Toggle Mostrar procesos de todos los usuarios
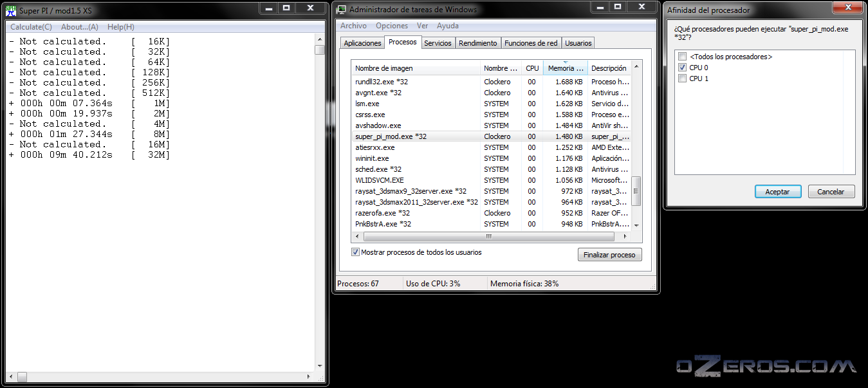Screen dimensions: 868x388 [355, 252]
